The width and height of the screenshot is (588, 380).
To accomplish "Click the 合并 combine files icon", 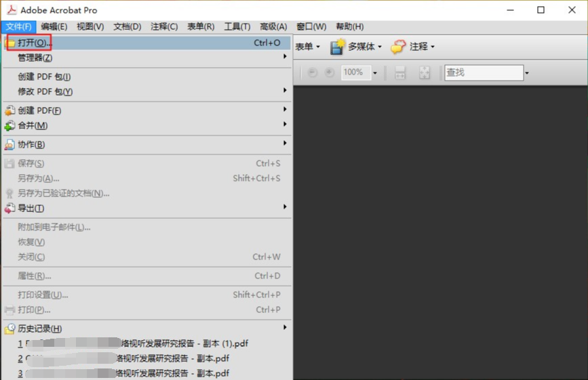I will point(10,126).
